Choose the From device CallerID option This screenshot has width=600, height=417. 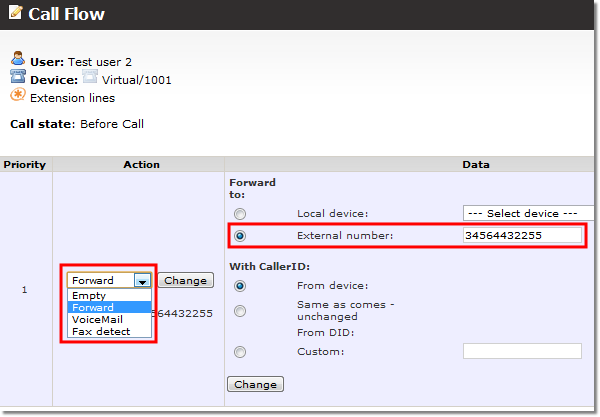point(239,285)
